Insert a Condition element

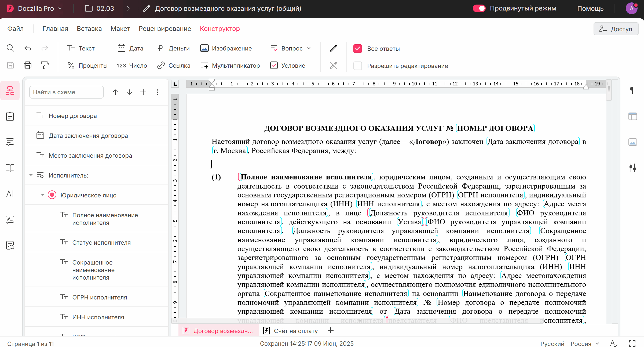click(x=288, y=66)
